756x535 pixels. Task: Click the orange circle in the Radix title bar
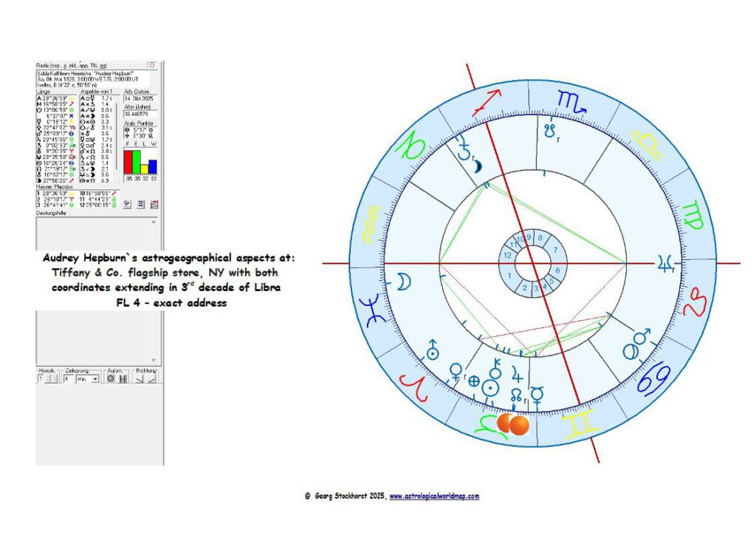(x=152, y=64)
